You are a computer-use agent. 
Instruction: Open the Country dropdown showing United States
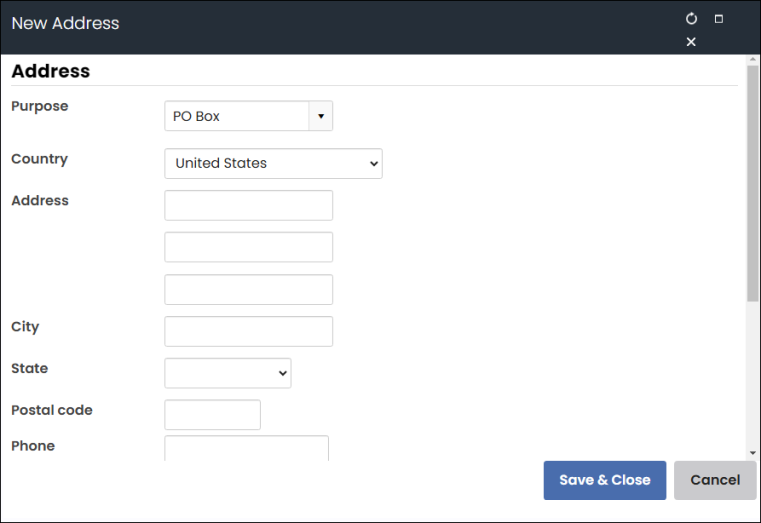[273, 163]
